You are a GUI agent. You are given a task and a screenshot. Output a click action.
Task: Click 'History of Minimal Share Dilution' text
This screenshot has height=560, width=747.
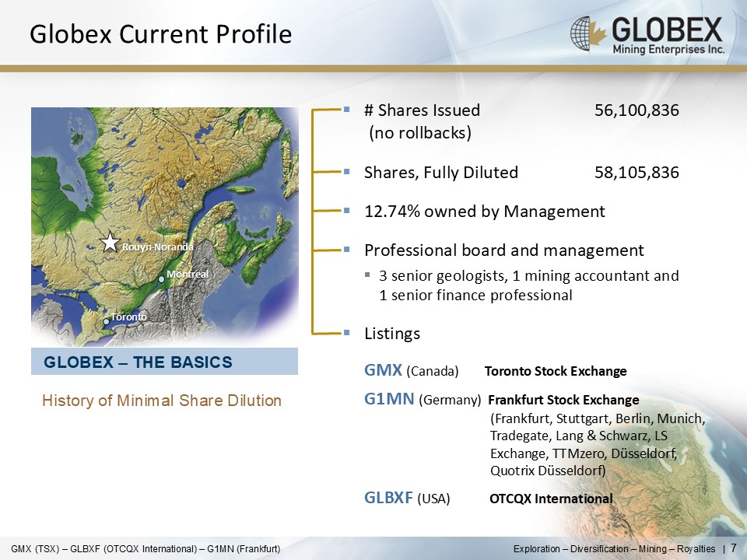161,401
